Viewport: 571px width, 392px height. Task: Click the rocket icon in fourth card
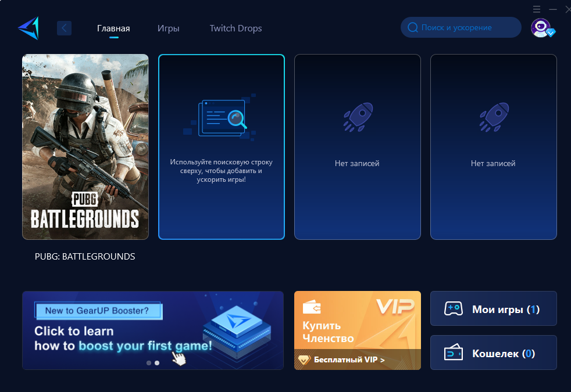pyautogui.click(x=494, y=117)
